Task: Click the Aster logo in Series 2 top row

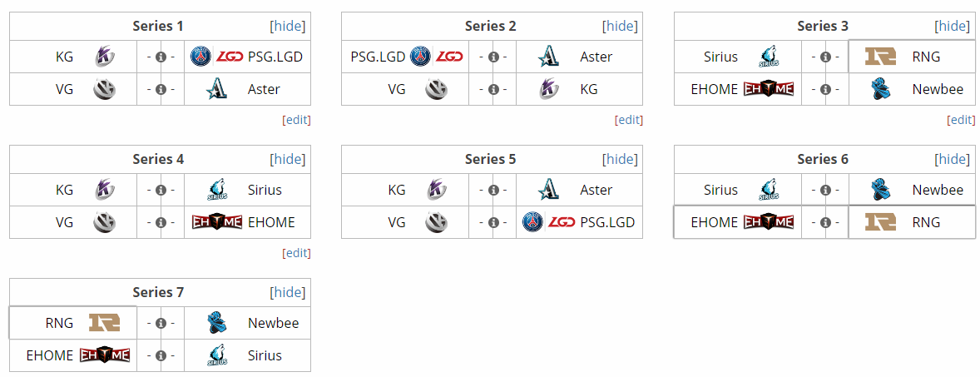Action: 548,57
